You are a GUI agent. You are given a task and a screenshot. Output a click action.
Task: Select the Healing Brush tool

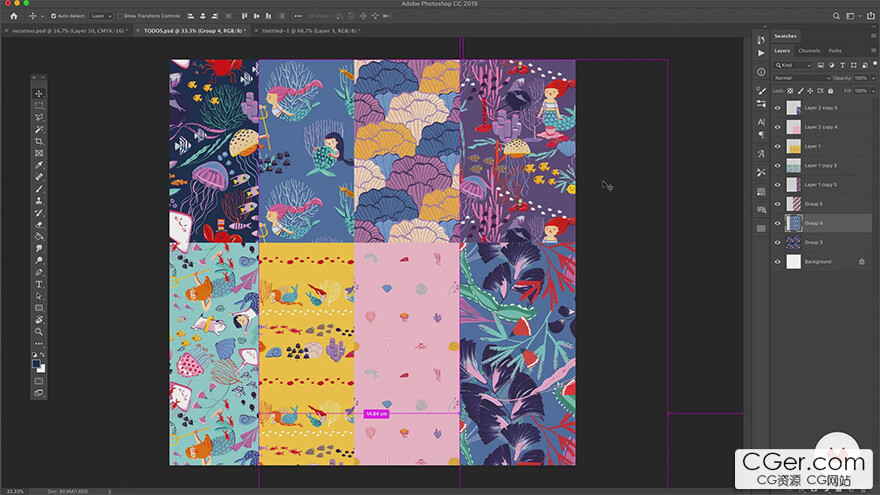(x=39, y=177)
